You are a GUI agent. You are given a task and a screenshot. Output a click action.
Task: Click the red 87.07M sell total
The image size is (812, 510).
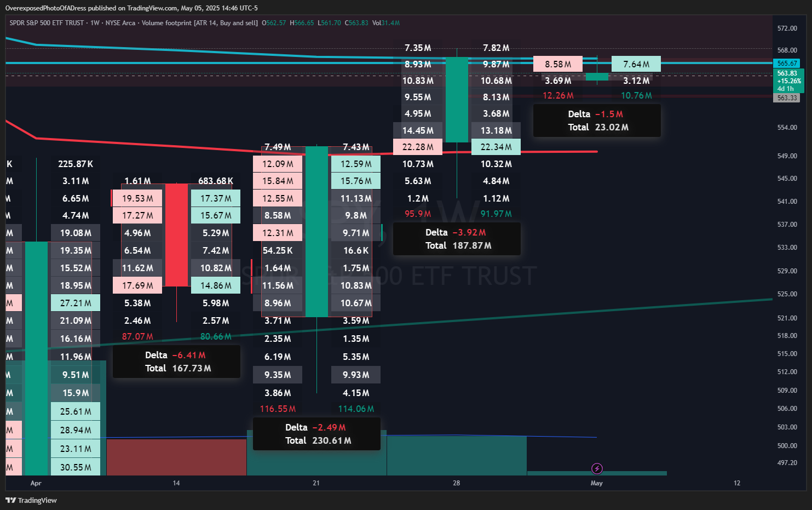(x=137, y=336)
